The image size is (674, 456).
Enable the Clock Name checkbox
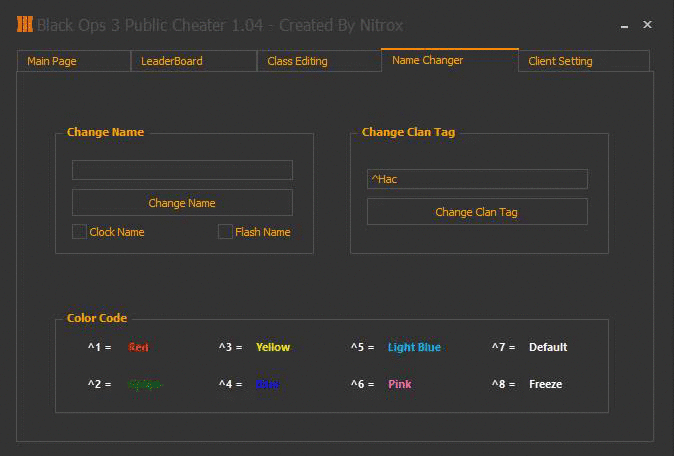[x=80, y=232]
